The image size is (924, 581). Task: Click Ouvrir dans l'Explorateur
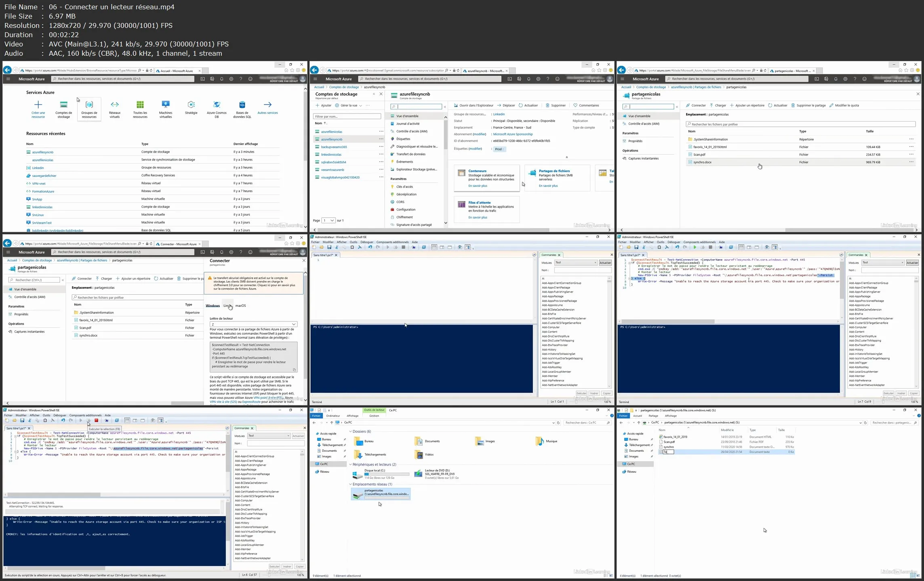474,105
